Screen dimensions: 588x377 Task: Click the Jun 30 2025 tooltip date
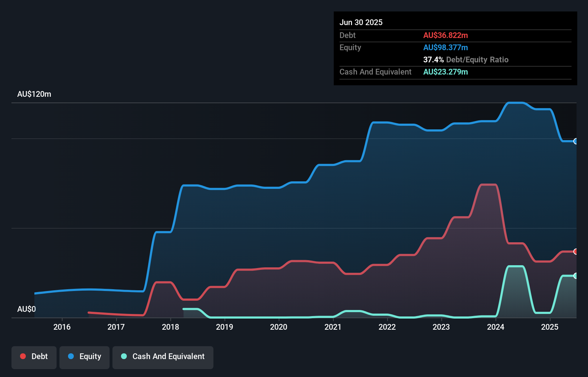tap(361, 22)
